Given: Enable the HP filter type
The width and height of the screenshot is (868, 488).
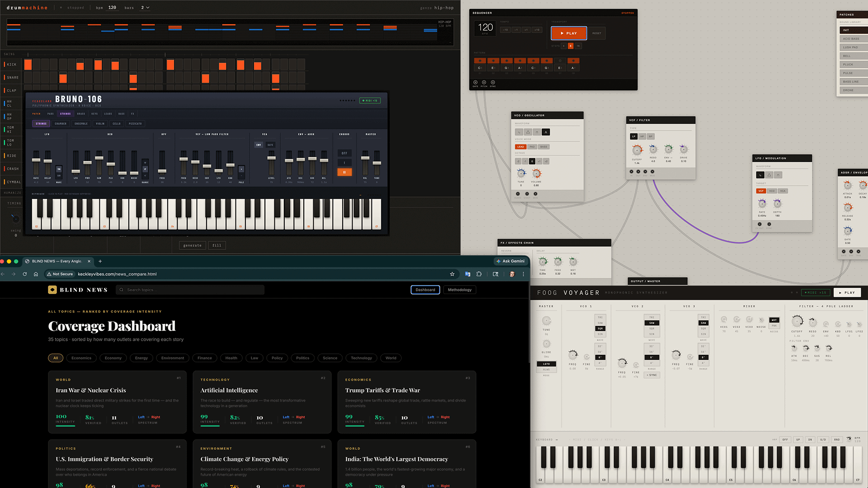Looking at the screenshot, I should coord(642,136).
